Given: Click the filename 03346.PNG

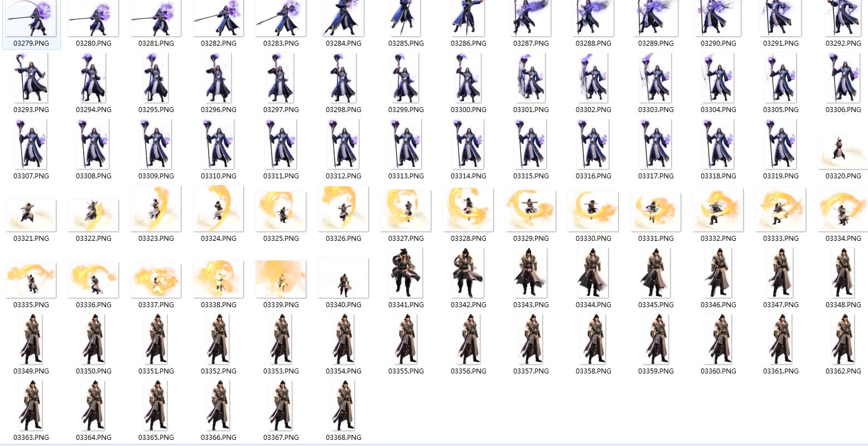Looking at the screenshot, I should [718, 304].
